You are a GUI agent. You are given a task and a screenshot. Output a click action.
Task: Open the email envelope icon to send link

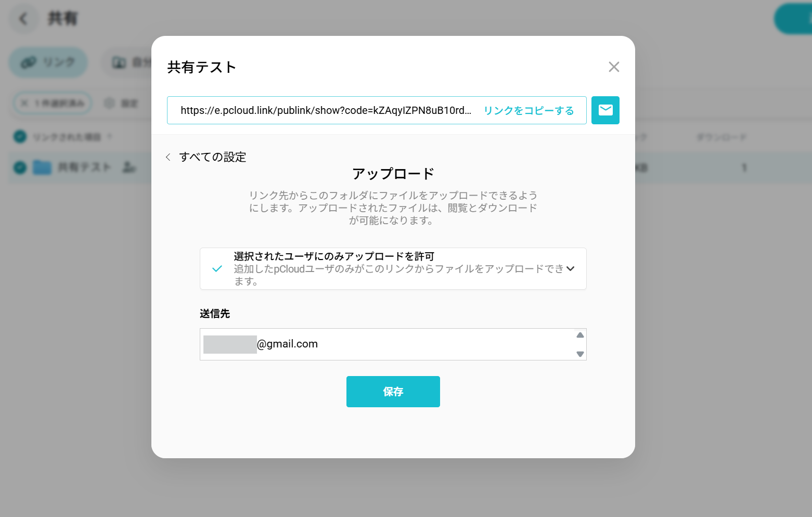pos(605,110)
